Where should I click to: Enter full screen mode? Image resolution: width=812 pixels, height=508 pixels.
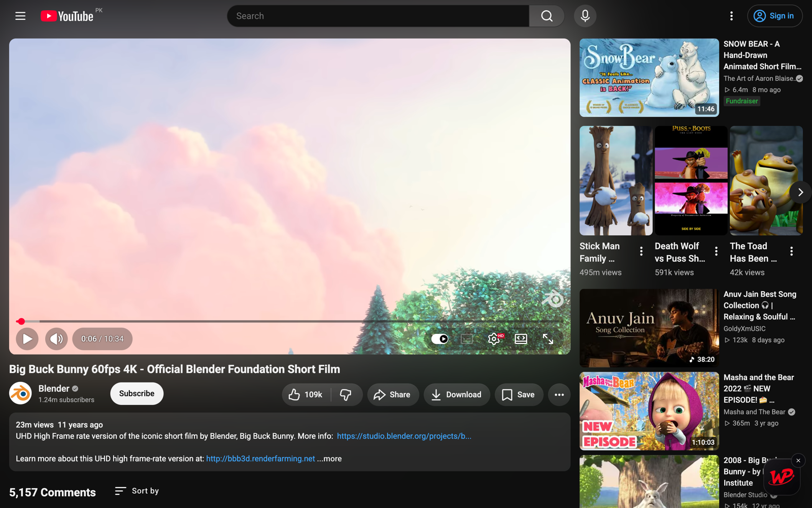[548, 339]
